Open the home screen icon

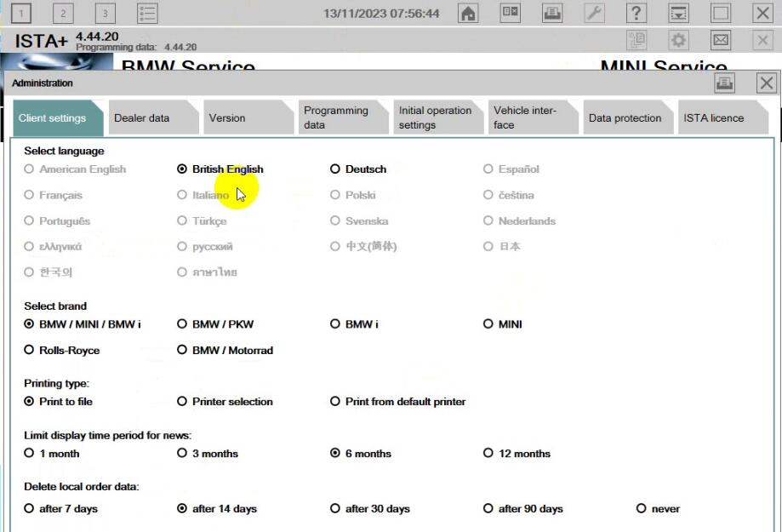coord(468,13)
